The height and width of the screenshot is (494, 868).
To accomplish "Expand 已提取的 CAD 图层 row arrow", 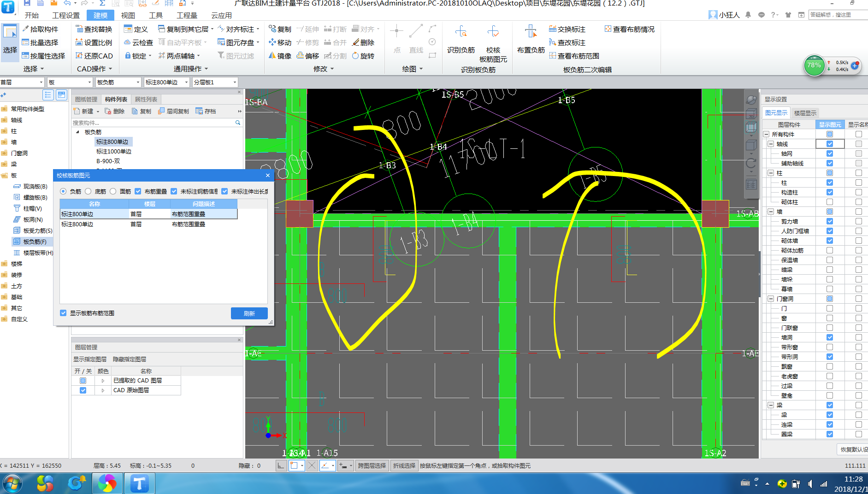I will [103, 381].
